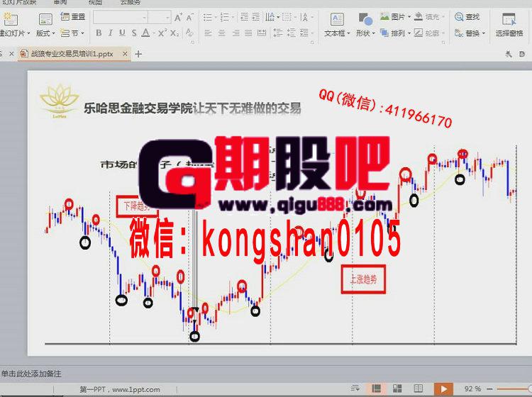Add a new document tab

click(138, 54)
